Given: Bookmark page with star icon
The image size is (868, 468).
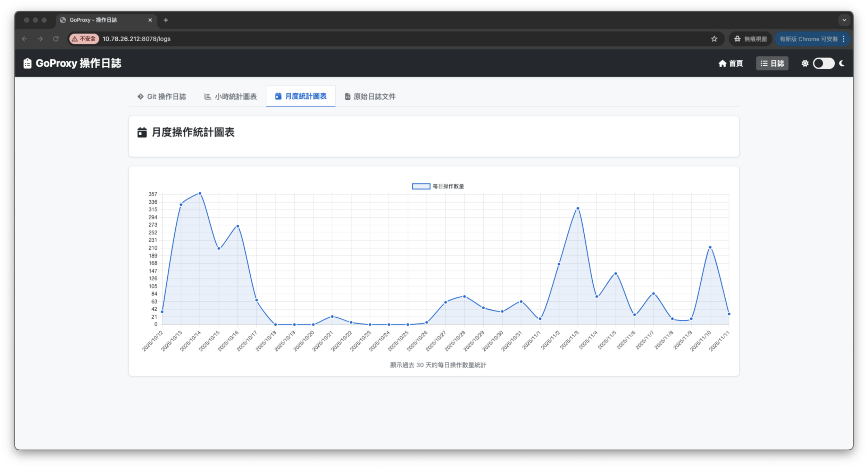Looking at the screenshot, I should [714, 39].
